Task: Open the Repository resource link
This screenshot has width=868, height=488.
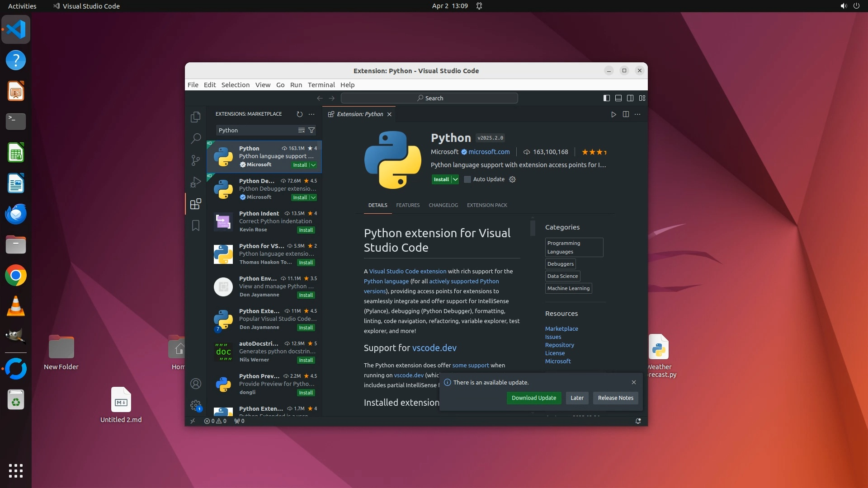Action: point(559,345)
